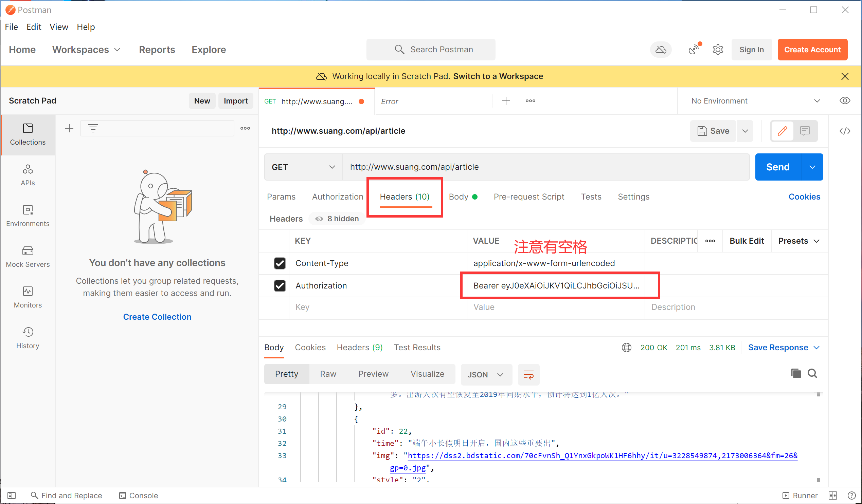Click the Create Account button
This screenshot has height=504, width=862.
coord(812,50)
